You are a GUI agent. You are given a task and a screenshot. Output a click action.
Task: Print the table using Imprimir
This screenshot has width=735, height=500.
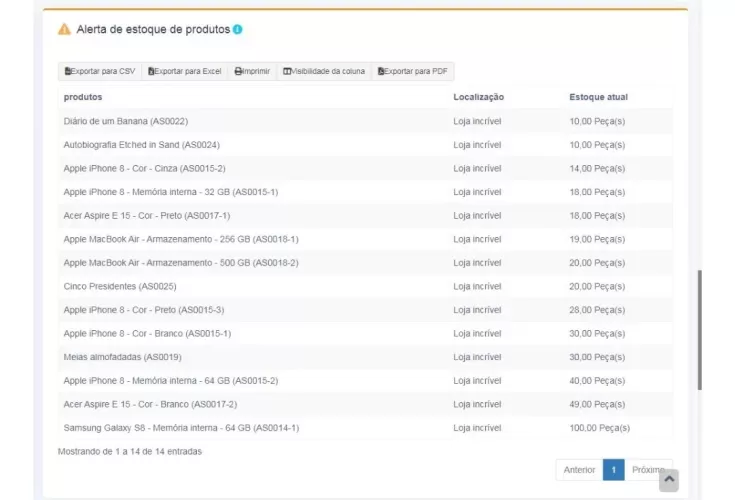tap(252, 72)
